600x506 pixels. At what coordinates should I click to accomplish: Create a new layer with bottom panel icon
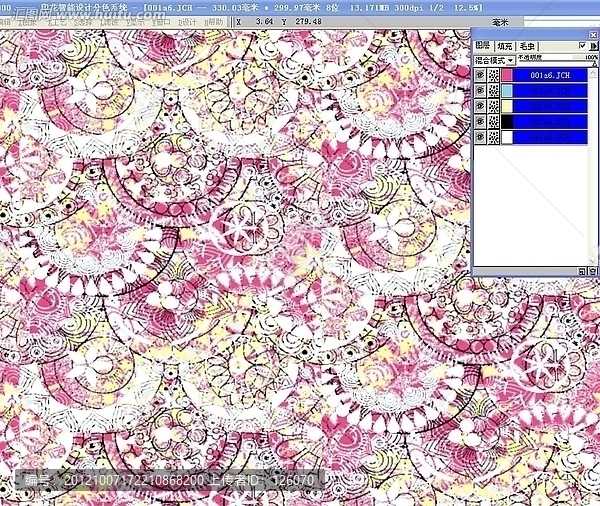(x=582, y=271)
